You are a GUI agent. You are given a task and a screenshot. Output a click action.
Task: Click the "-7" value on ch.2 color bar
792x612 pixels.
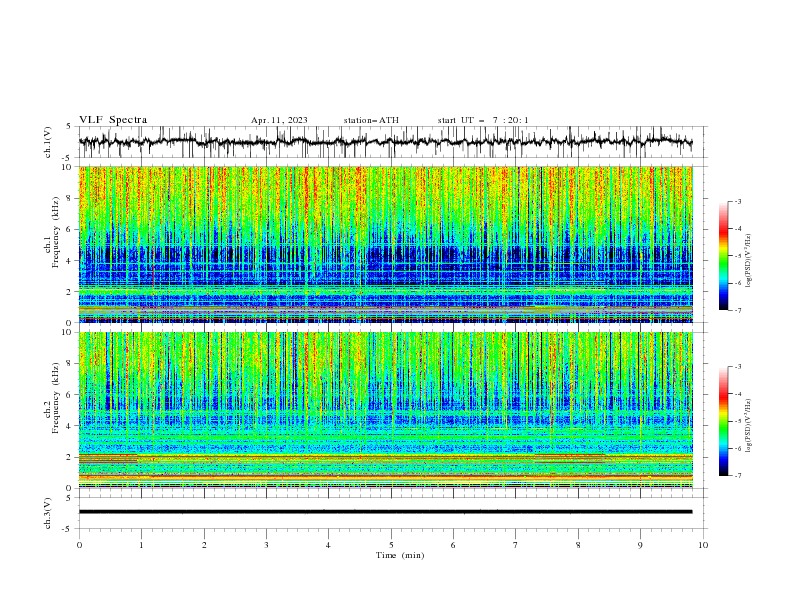737,476
